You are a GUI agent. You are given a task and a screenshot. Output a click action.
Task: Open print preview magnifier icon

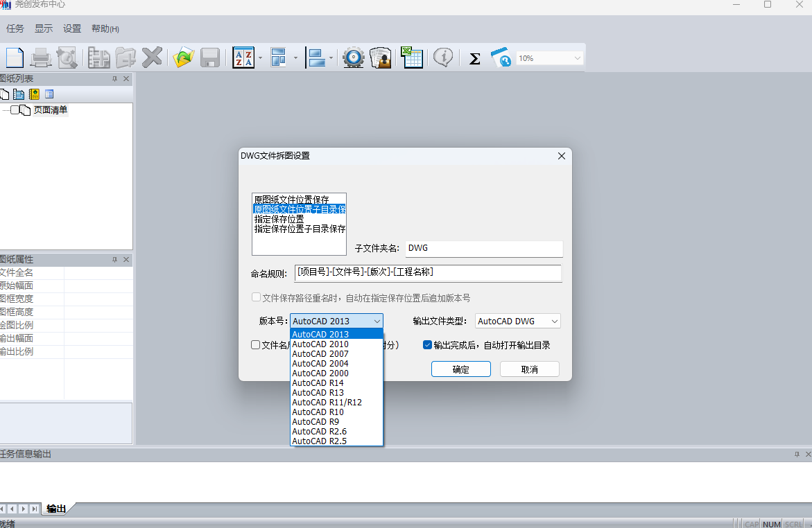pyautogui.click(x=67, y=58)
